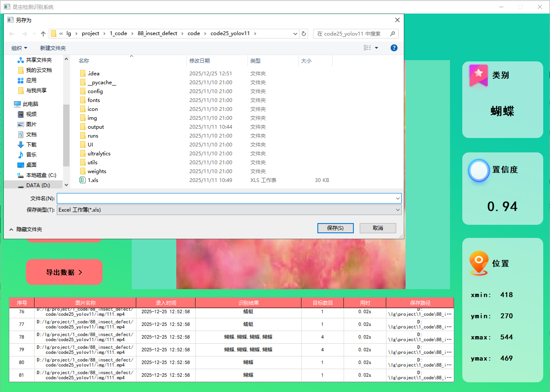Click the 文件名 input field
550x392 pixels.
[226, 198]
